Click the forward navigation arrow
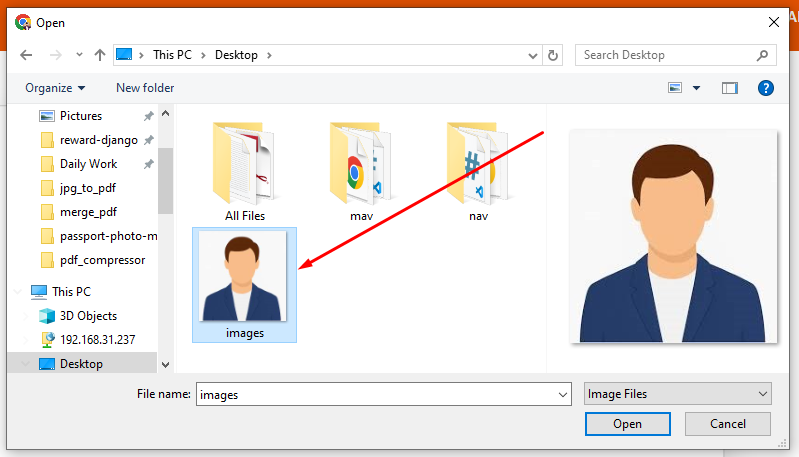 coord(56,55)
